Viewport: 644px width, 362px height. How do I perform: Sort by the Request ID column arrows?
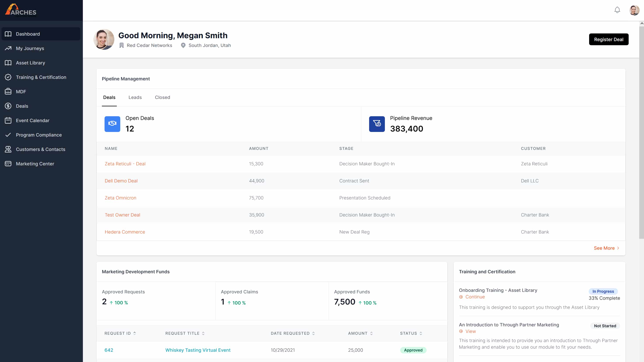click(x=134, y=333)
